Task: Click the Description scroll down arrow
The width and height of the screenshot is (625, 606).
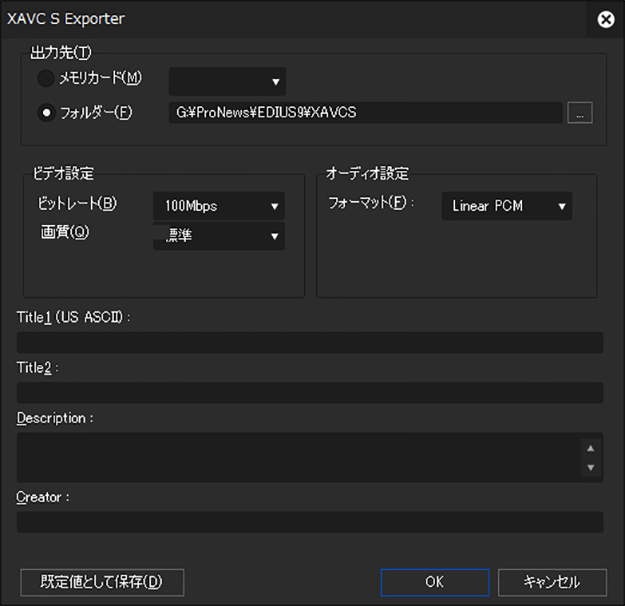Action: point(590,467)
